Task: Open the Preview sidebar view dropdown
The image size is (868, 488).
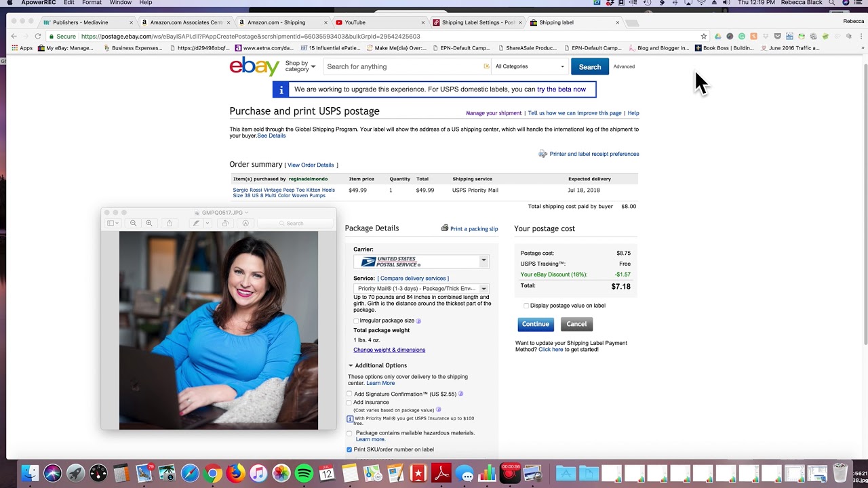Action: click(x=113, y=223)
